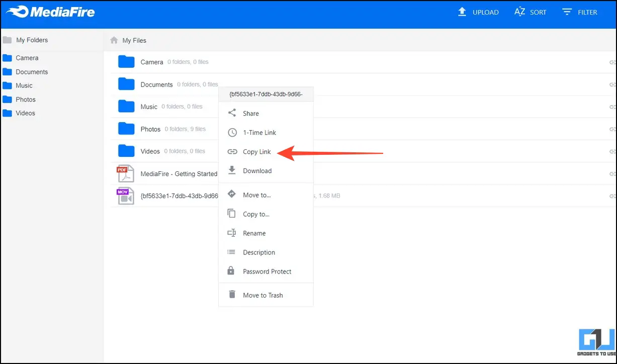This screenshot has height=364, width=617.
Task: Click Videos folder icon in sidebar
Action: click(x=7, y=113)
